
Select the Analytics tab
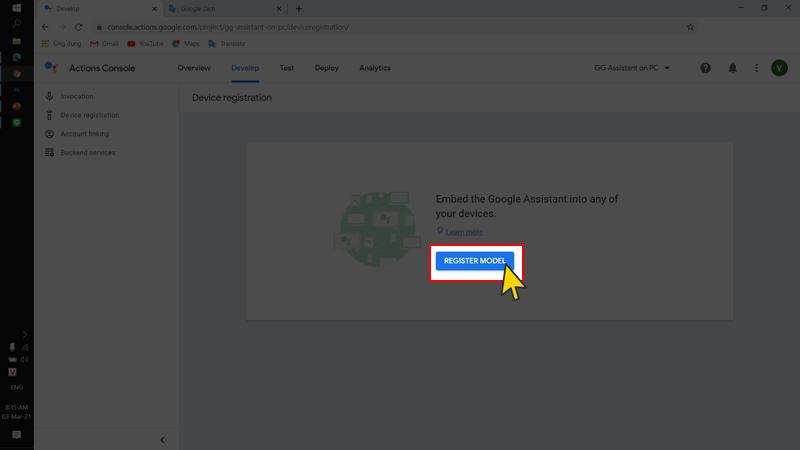click(x=375, y=68)
